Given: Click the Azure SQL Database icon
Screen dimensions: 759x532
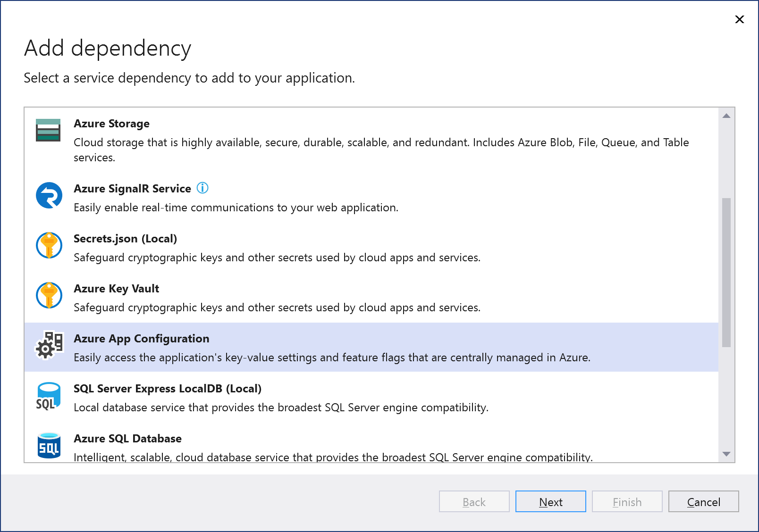Looking at the screenshot, I should click(x=49, y=445).
